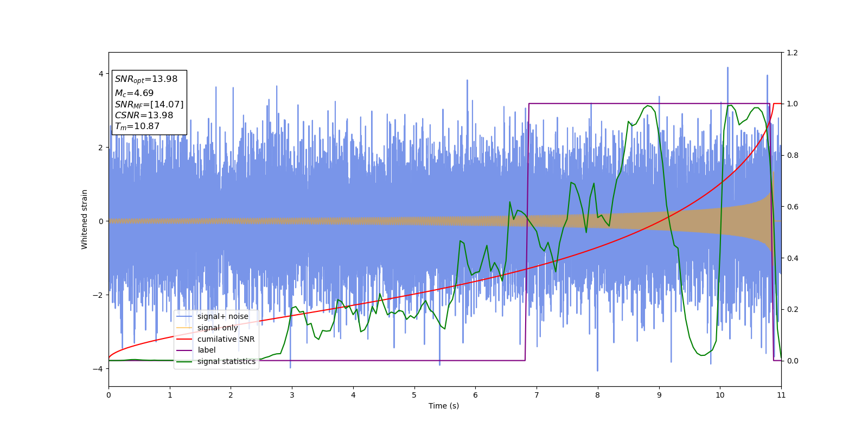Screen dimensions: 868x434
Task: Click right y-axis tick label 0.0
Action: 792,361
